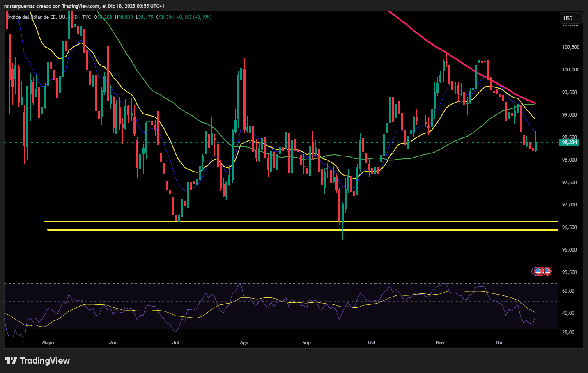Click the Jun label on the time axis
The width and height of the screenshot is (588, 373).
pyautogui.click(x=113, y=343)
